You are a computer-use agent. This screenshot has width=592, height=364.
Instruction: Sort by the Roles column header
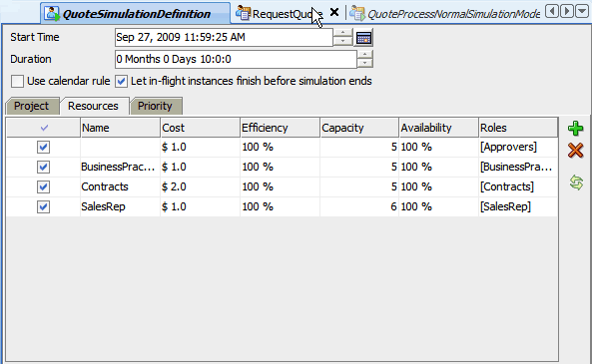tap(518, 128)
